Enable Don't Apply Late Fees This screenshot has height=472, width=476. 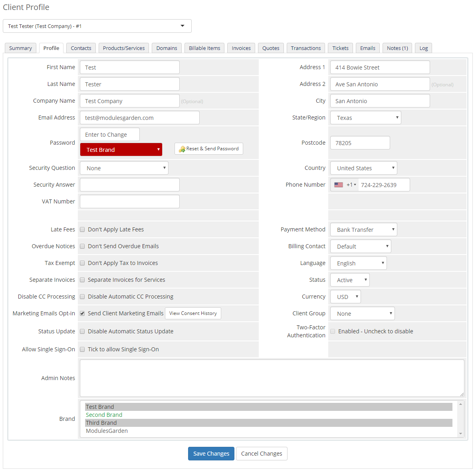coord(82,229)
